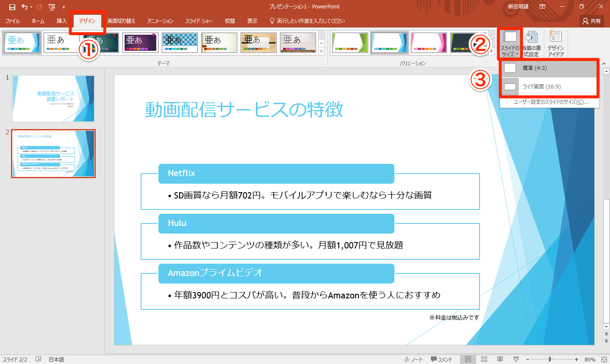Screen dimensions: 610x364
Task: Switch to Reading view icon
Action: pos(500,359)
